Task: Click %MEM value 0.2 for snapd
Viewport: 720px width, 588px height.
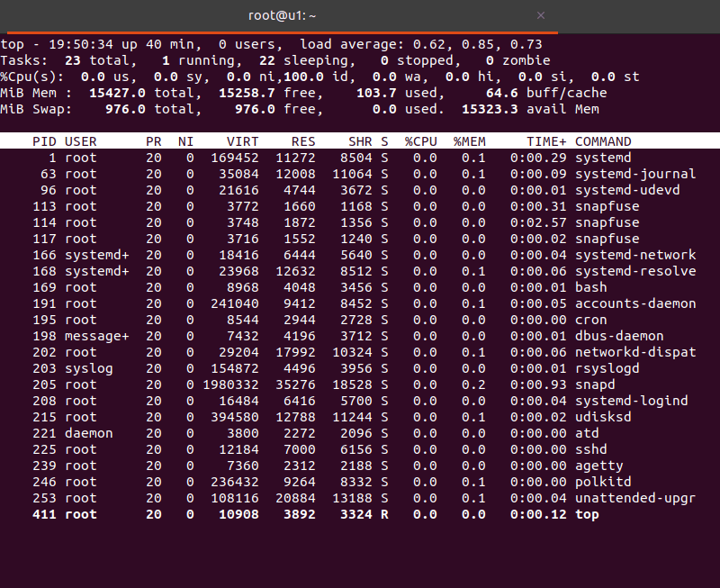Action: coord(473,384)
